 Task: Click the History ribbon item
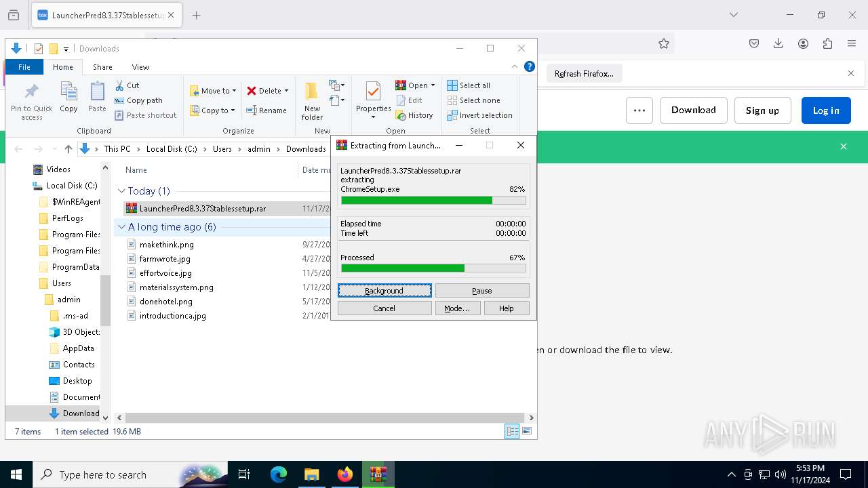tap(414, 115)
